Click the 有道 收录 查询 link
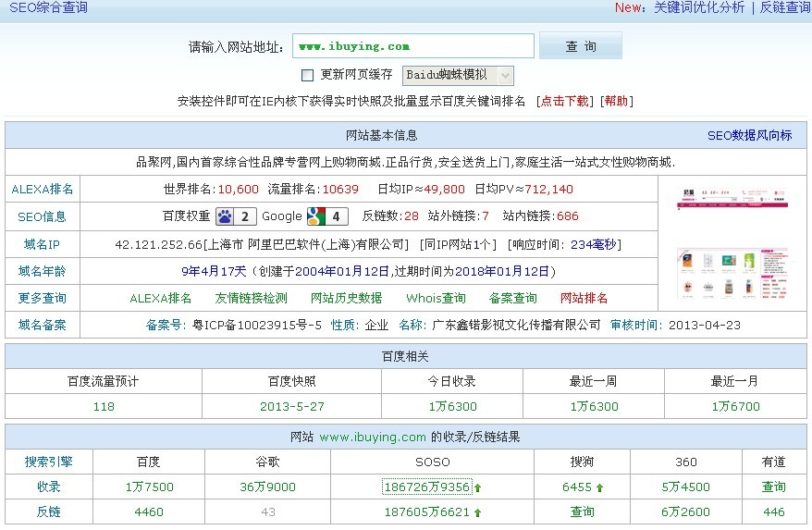Viewport: 812px width, 530px height. tap(774, 487)
